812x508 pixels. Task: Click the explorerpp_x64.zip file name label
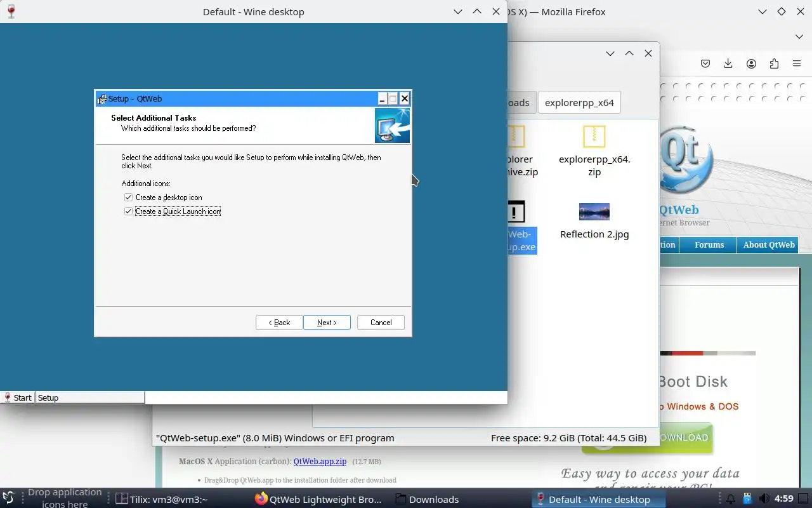(x=594, y=166)
